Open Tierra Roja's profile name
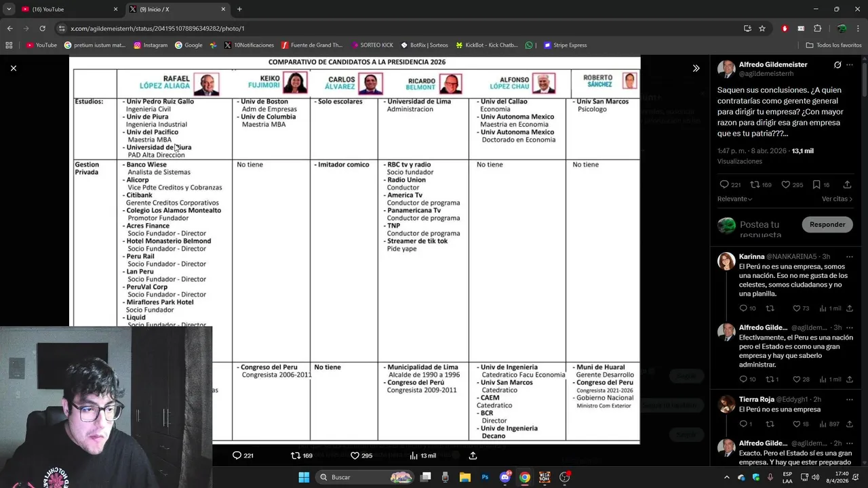This screenshot has width=868, height=488. [756, 399]
